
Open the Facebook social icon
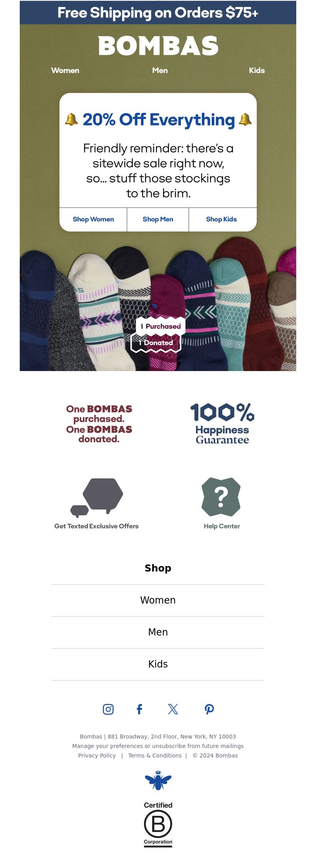point(139,709)
